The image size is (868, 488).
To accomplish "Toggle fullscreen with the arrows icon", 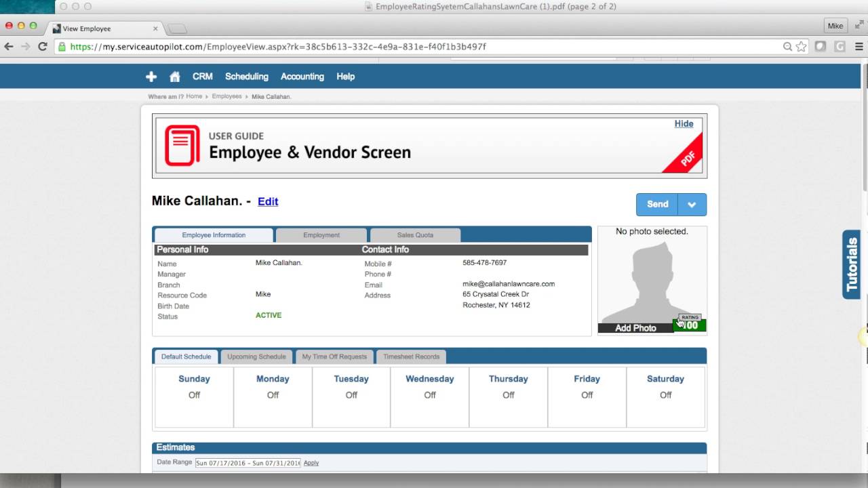I will pos(859,25).
